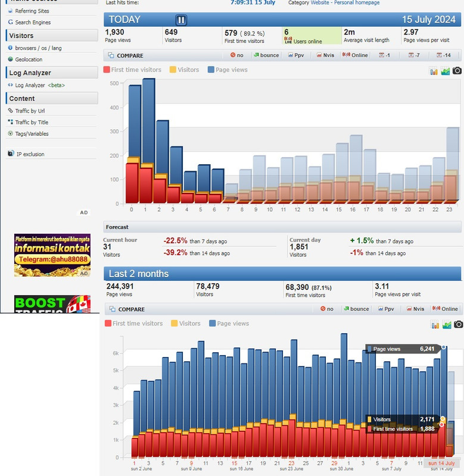Click the Telegram informasi kontak ad banner
Viewport: 464px width, 476px height.
click(52, 255)
